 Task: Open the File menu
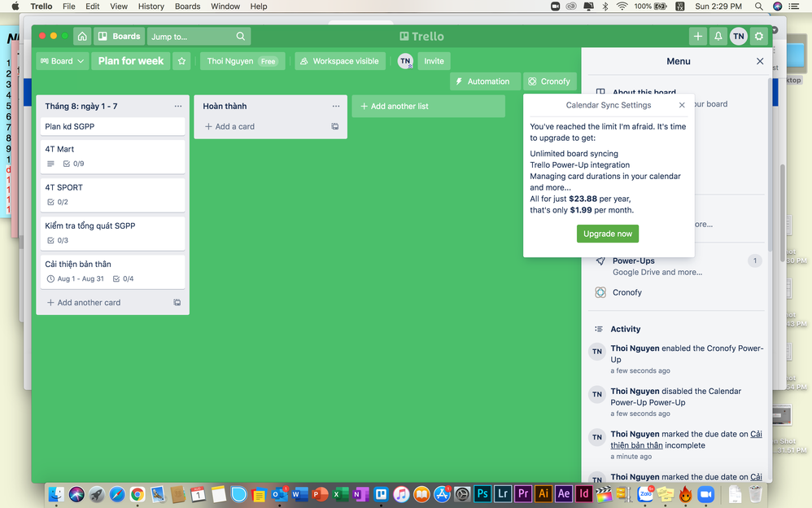(x=69, y=7)
